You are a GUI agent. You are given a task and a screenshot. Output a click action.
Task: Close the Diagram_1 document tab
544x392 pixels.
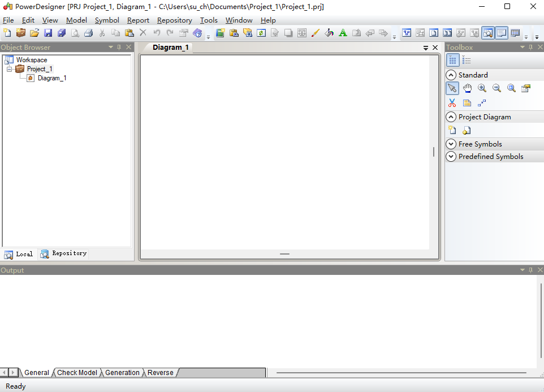[x=435, y=48]
